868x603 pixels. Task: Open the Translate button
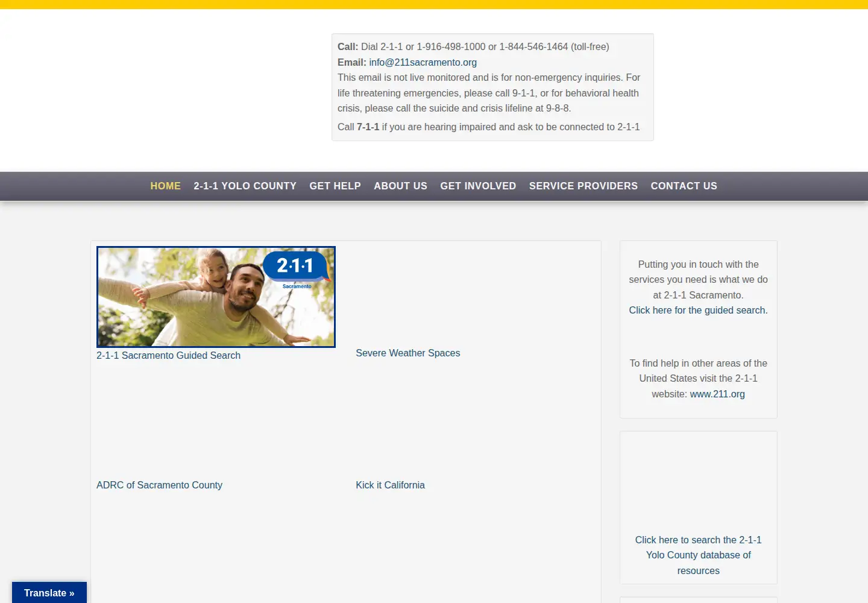click(x=49, y=593)
